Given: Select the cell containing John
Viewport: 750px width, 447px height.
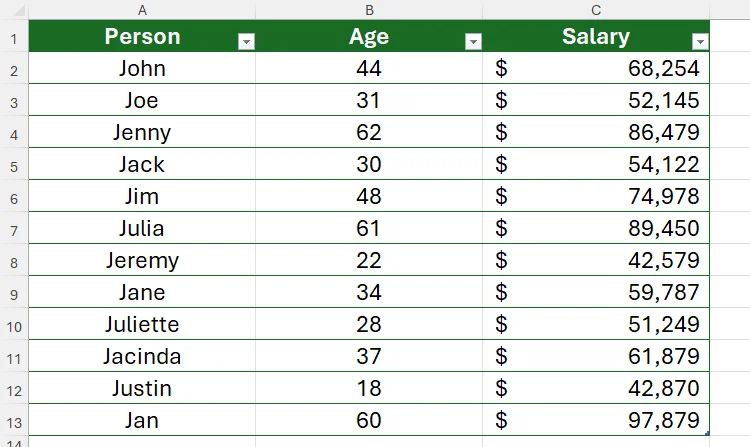Looking at the screenshot, I should (x=142, y=69).
